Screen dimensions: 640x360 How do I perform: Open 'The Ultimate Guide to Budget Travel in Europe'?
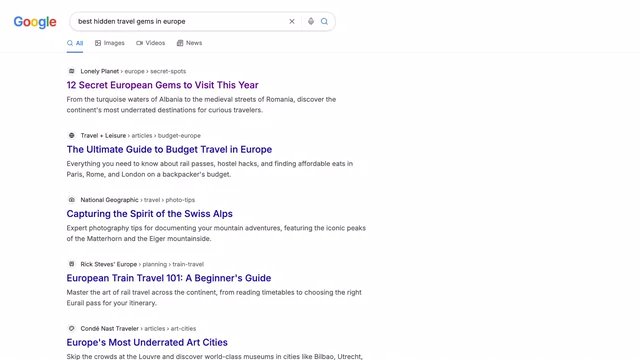(x=169, y=149)
